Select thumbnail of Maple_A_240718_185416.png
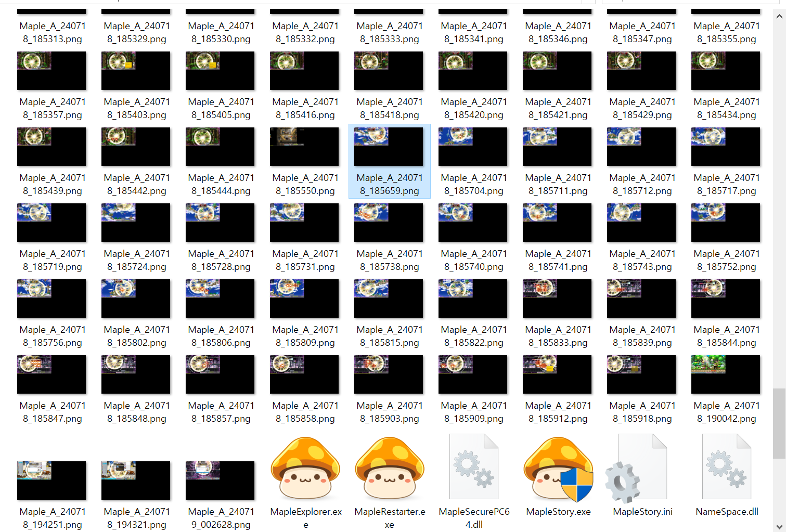 click(x=304, y=71)
